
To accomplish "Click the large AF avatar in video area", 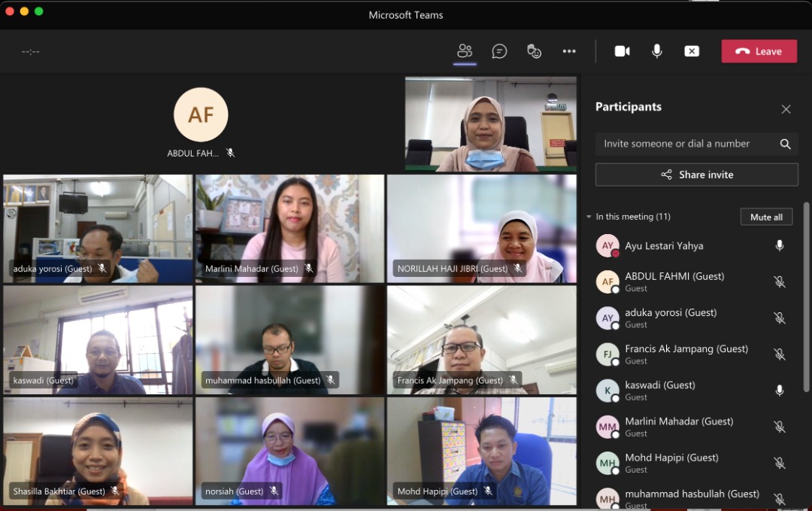I will (201, 114).
